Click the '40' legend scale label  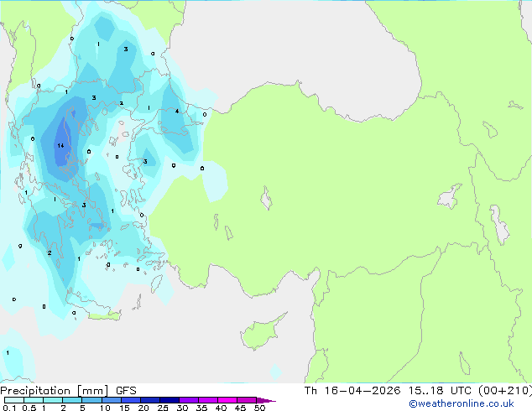(x=221, y=408)
